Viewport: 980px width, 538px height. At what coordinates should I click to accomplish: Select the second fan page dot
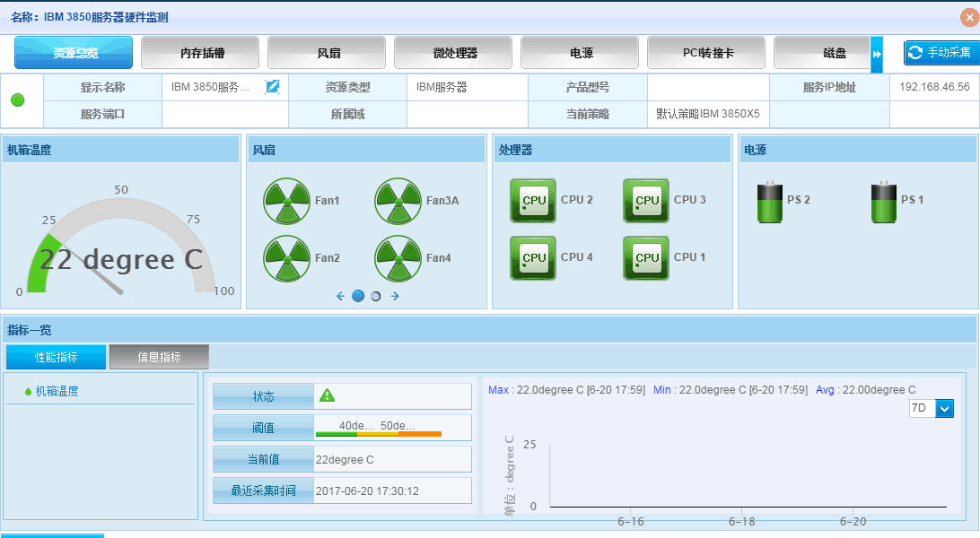(376, 296)
